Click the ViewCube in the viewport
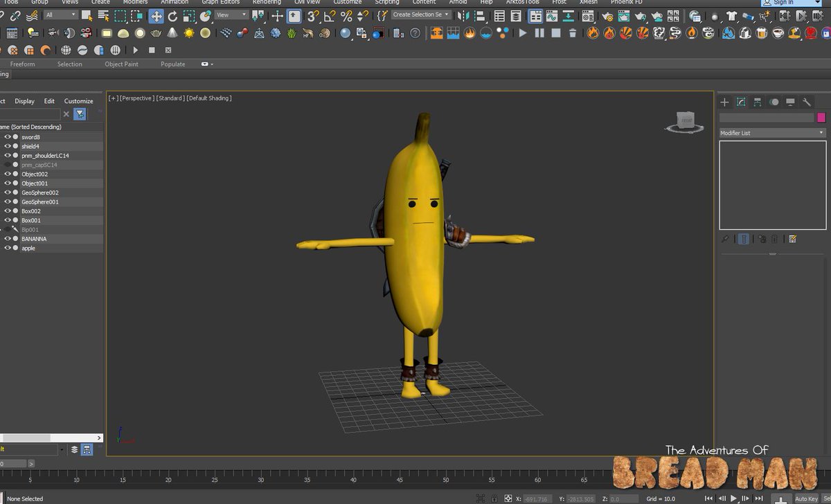 [685, 122]
